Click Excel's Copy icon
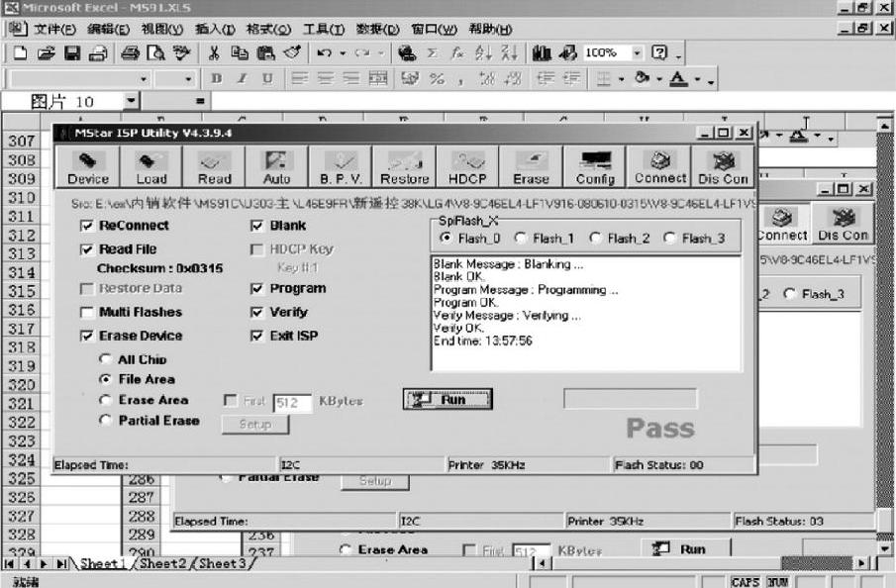This screenshot has height=588, width=896. coord(240,53)
